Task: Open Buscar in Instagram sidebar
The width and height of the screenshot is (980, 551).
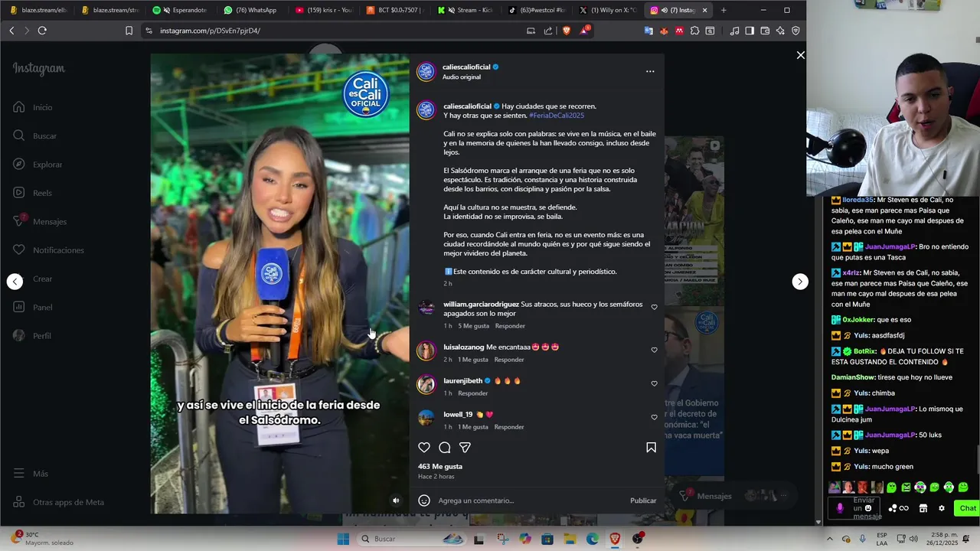Action: pyautogui.click(x=35, y=135)
